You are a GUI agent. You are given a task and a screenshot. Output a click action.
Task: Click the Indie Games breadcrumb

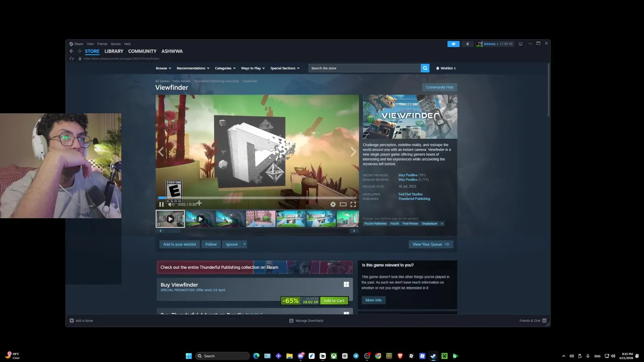[x=182, y=81]
